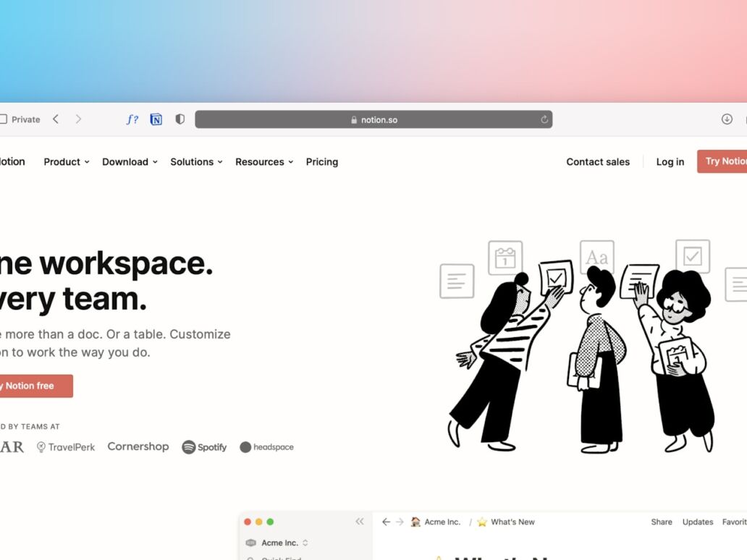Reload the page with the refresh icon
747x560 pixels.
pyautogui.click(x=544, y=119)
